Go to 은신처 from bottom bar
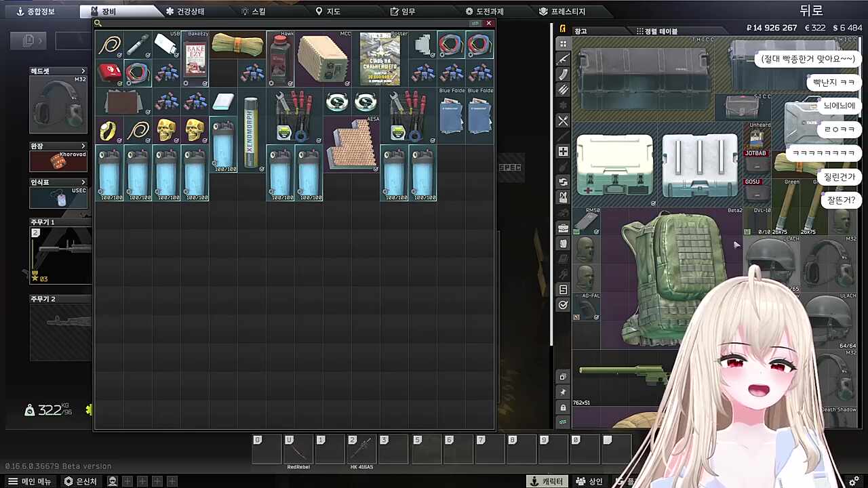This screenshot has height=488, width=868. (x=81, y=481)
